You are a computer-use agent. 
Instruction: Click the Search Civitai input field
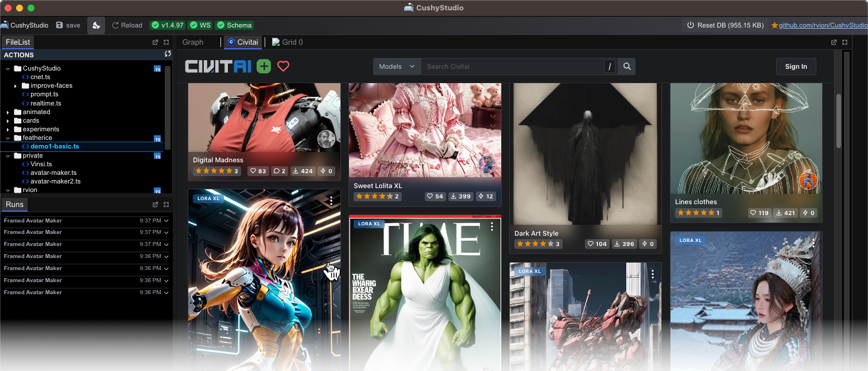[511, 67]
